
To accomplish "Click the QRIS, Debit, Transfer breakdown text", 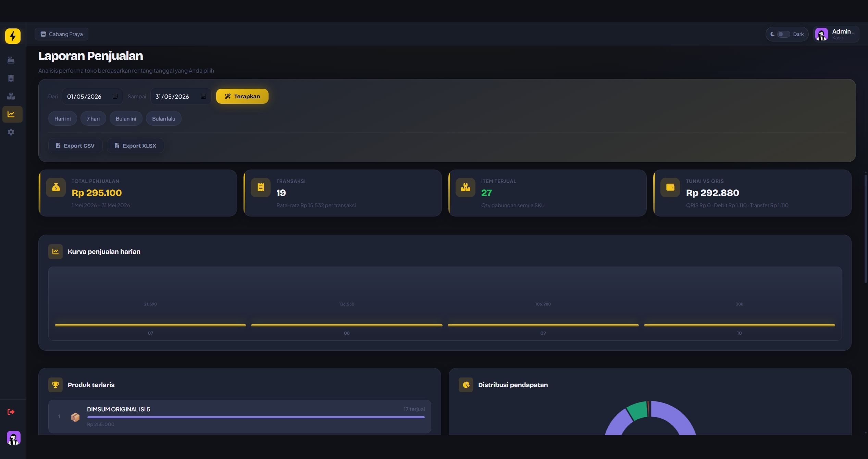I will click(737, 206).
